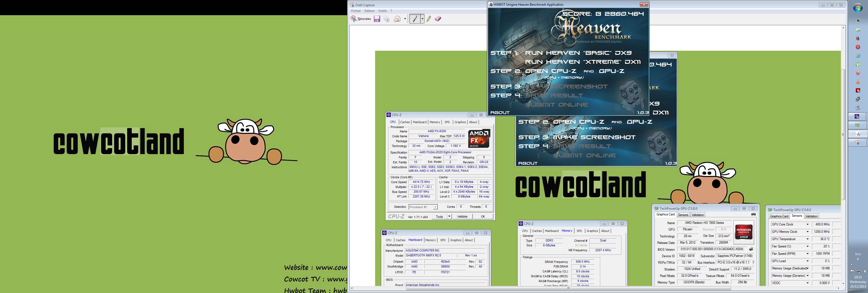Open the Outils menu
868x293 pixels.
click(x=382, y=11)
